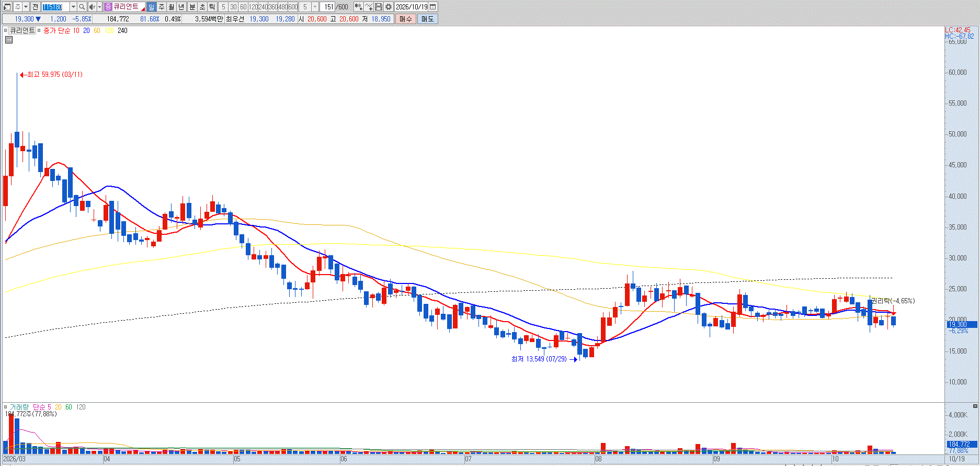Click the small square beside 거래량 label
Image resolution: width=980 pixels, height=466 pixels.
pos(6,406)
